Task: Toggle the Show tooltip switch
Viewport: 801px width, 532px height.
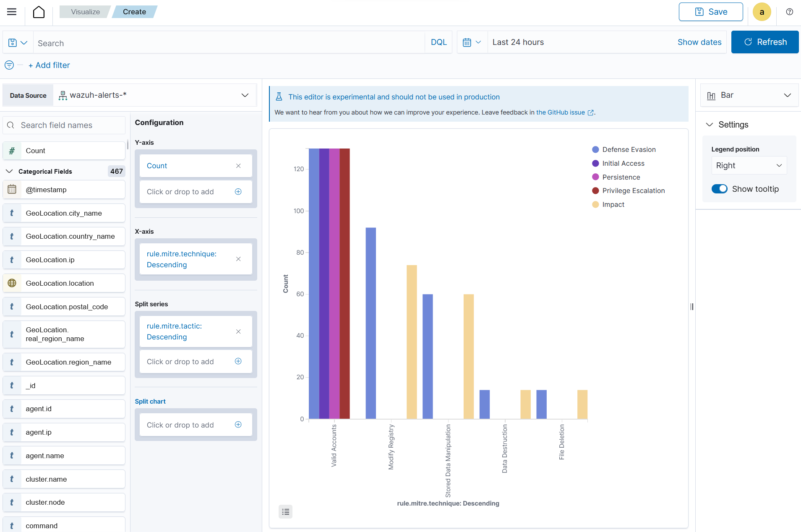Action: (x=719, y=189)
